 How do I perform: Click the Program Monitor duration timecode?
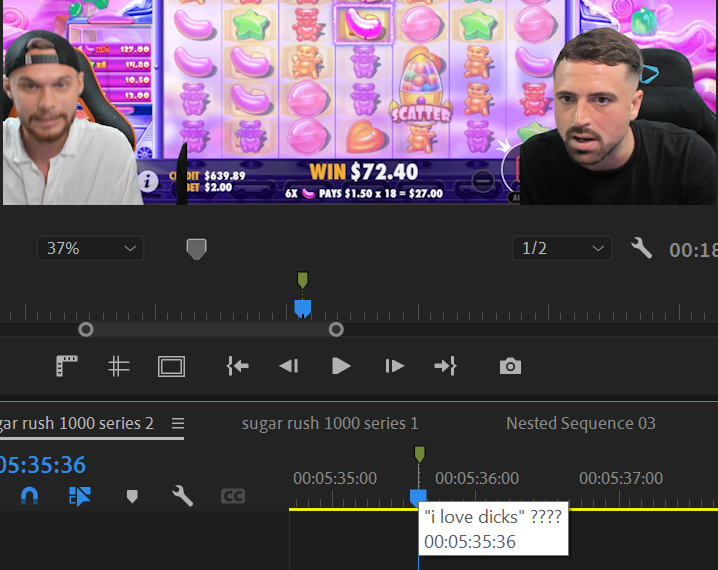pos(693,250)
